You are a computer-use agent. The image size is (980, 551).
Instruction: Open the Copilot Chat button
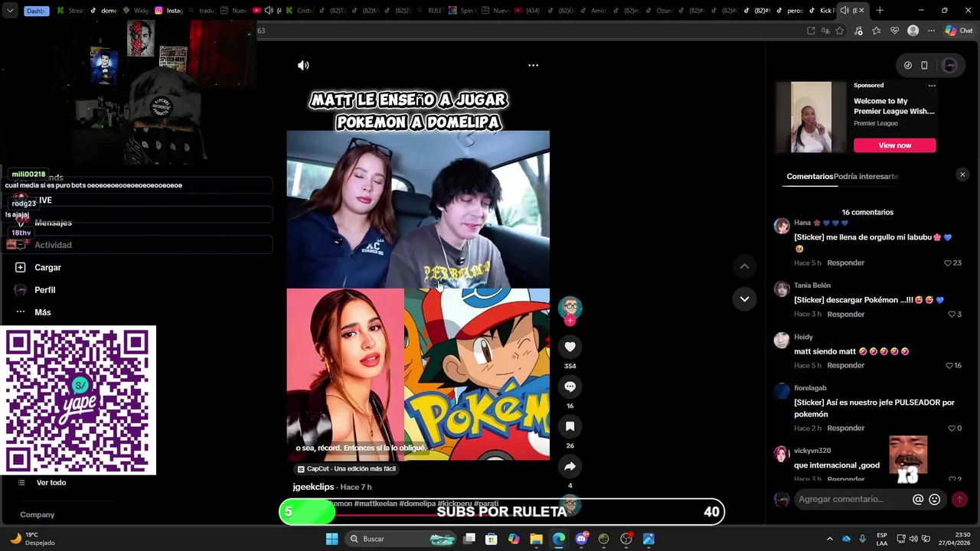pyautogui.click(x=959, y=31)
